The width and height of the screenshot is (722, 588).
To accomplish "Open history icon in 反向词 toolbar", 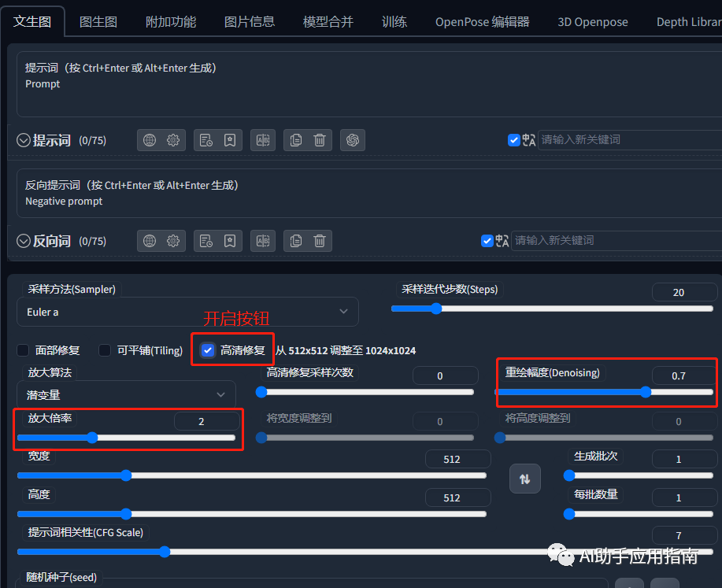I will click(x=206, y=241).
